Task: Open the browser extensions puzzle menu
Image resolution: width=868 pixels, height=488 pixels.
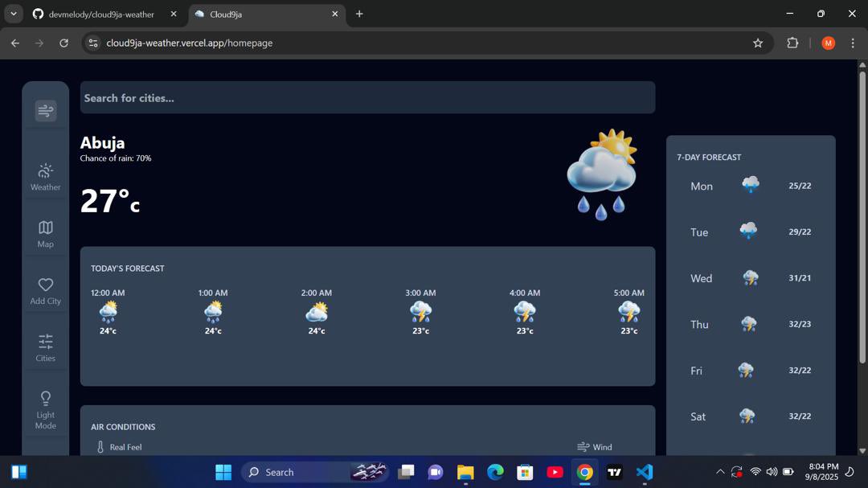Action: pos(792,43)
